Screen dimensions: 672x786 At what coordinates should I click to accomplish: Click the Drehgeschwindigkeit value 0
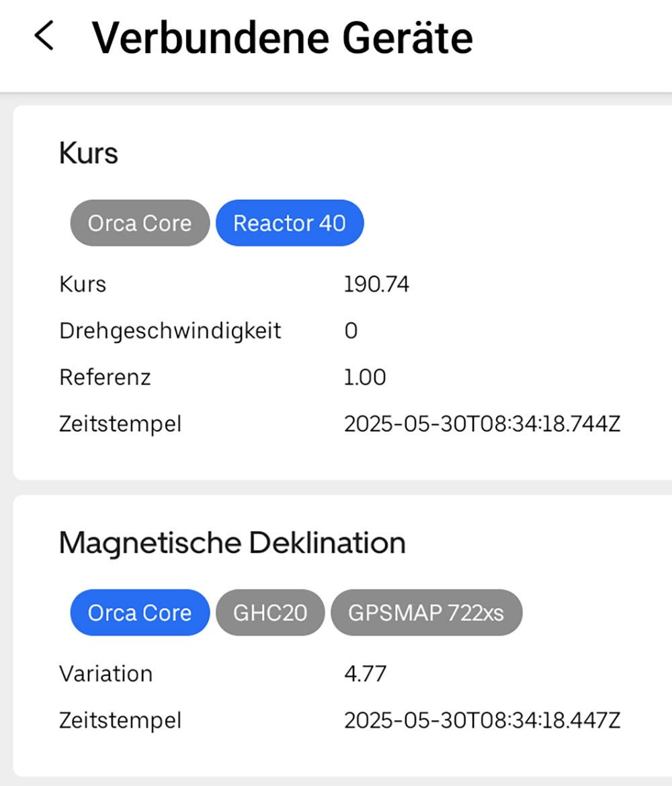351,331
